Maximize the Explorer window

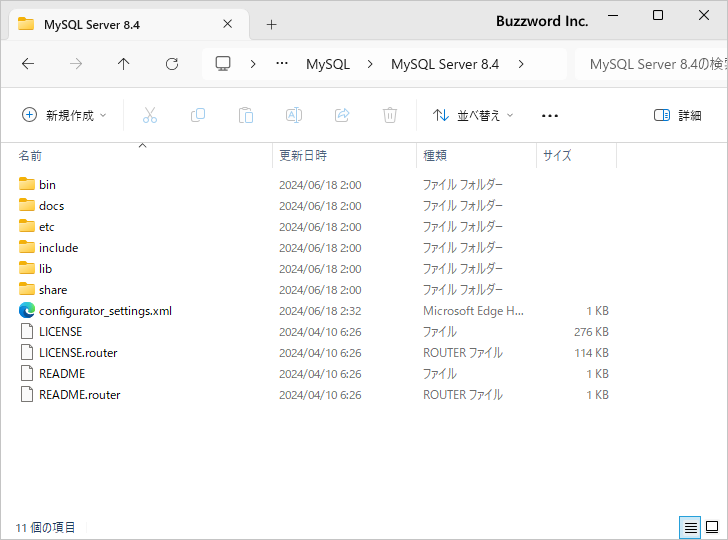(x=658, y=15)
